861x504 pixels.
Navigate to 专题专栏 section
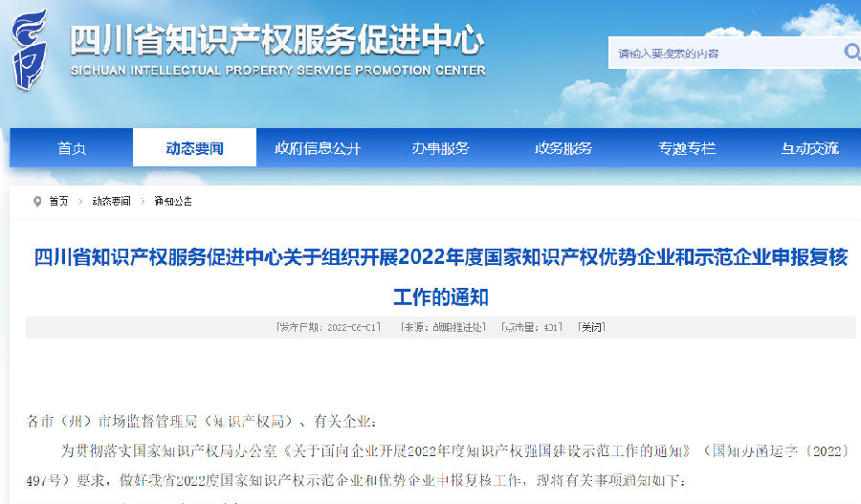point(686,148)
